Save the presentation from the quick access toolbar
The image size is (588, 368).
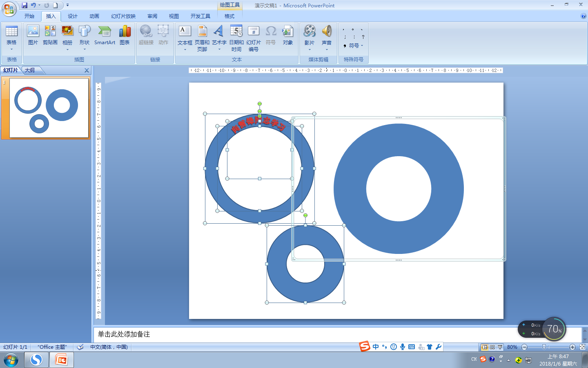pos(24,5)
